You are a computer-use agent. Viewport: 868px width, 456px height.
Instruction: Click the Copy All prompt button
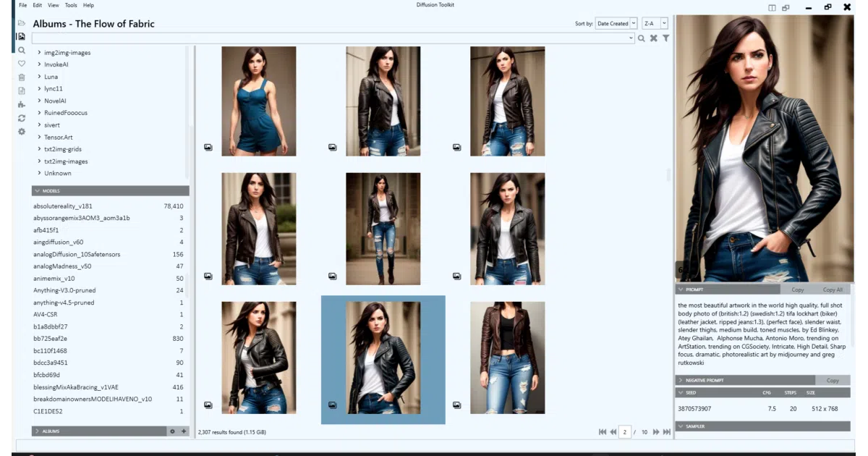tap(833, 290)
